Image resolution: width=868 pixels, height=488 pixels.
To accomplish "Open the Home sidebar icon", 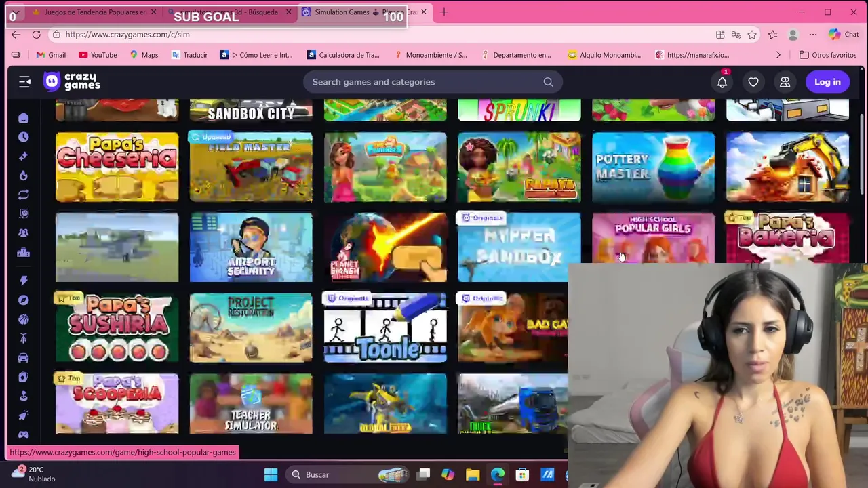I will click(x=24, y=118).
